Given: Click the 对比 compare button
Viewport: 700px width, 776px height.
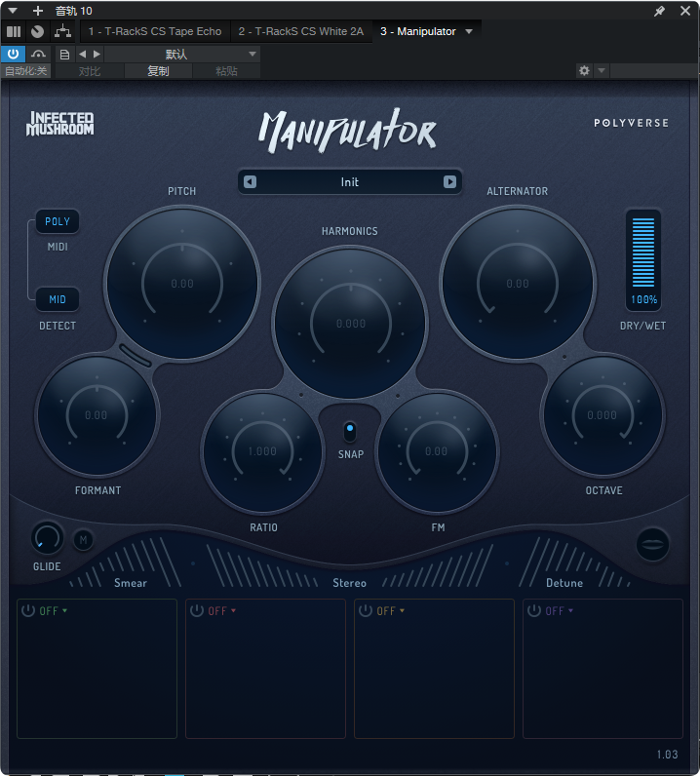Looking at the screenshot, I should pyautogui.click(x=90, y=71).
